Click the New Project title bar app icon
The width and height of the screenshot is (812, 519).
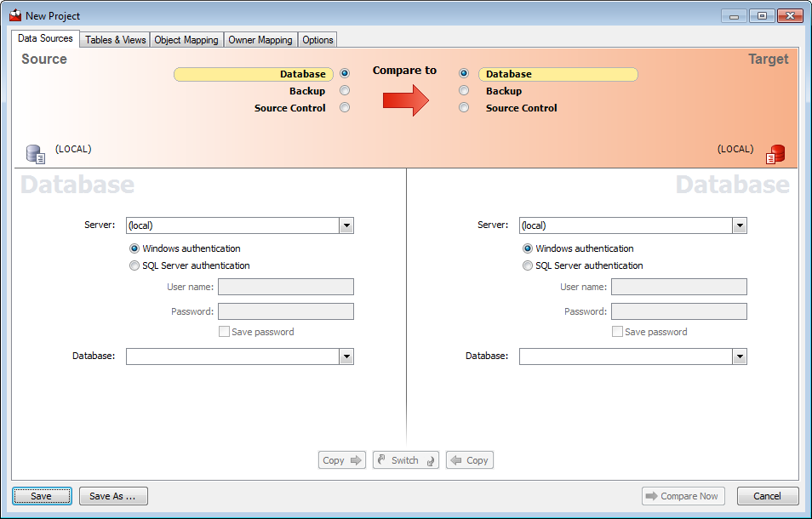coord(14,15)
